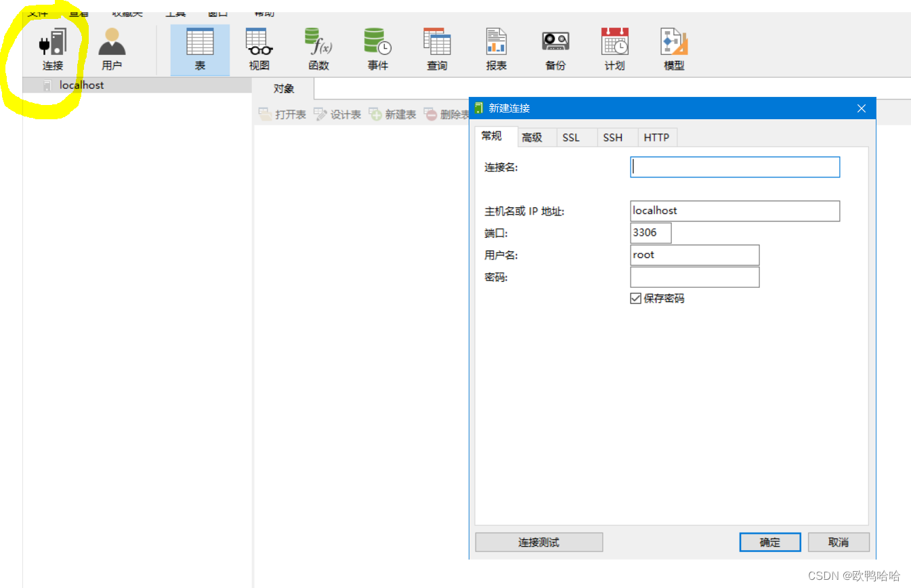The image size is (911, 588).
Task: Click the 打开表 (Open Table) toolbar button
Action: coord(282,114)
